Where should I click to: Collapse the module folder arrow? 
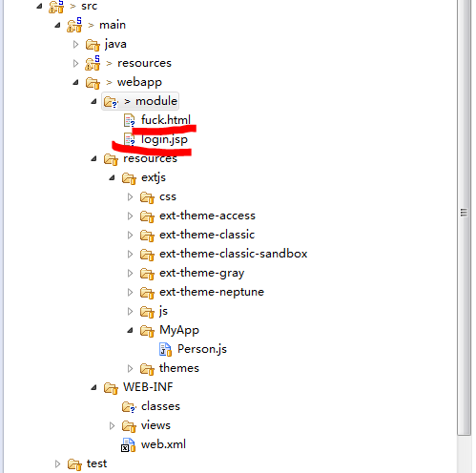(x=93, y=101)
